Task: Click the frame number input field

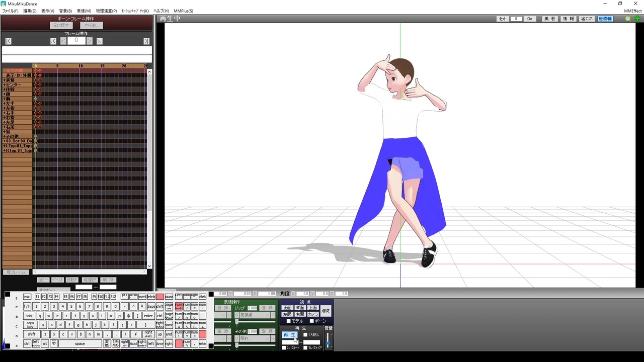Action: [76, 41]
